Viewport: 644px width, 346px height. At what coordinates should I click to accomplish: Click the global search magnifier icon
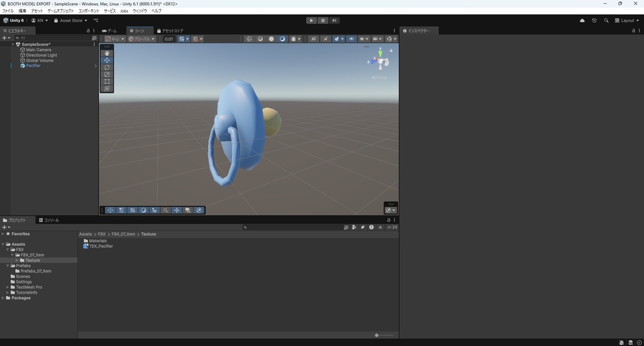coord(606,20)
